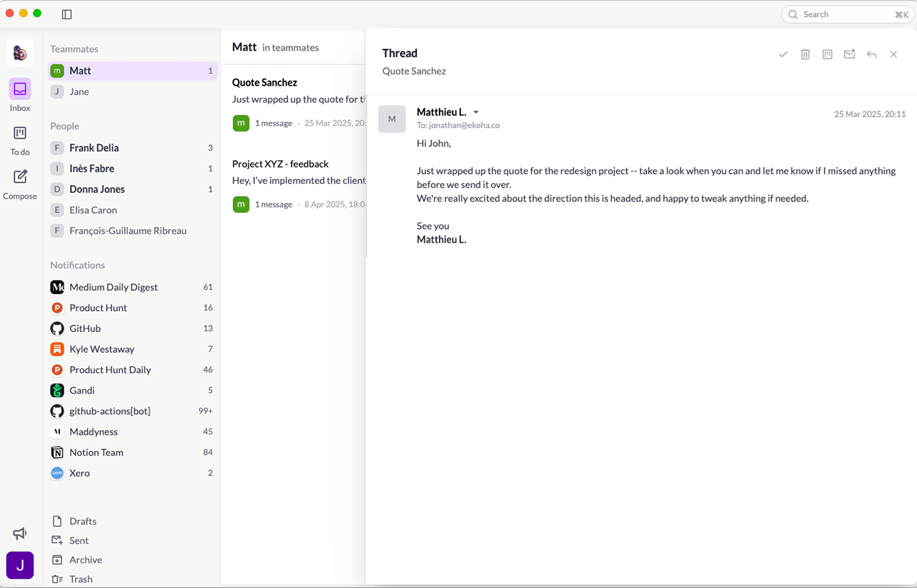The height and width of the screenshot is (588, 917).
Task: Delete the thread using trash icon
Action: click(805, 54)
